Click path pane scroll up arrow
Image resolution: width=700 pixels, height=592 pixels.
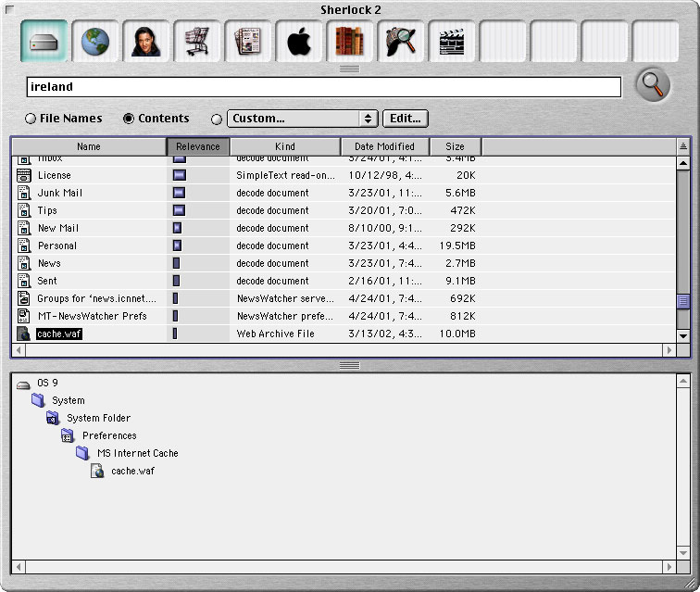pos(683,381)
